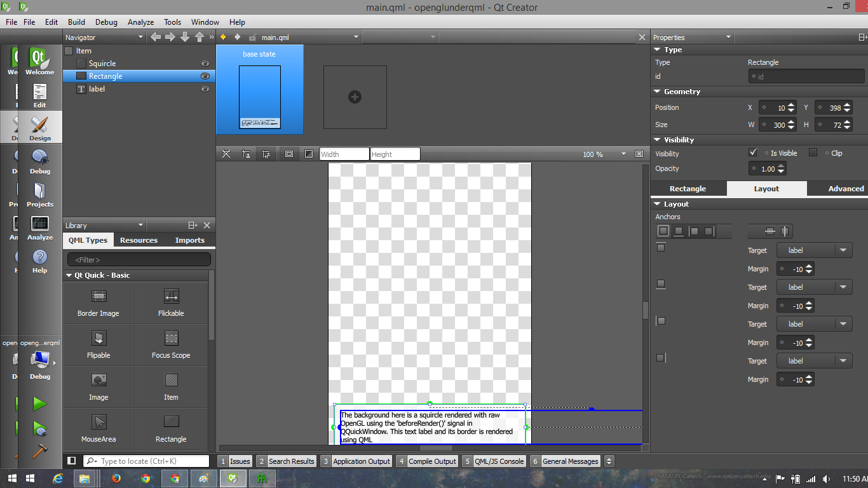Open the Library pane dropdown
This screenshot has height=488, width=868.
point(141,226)
